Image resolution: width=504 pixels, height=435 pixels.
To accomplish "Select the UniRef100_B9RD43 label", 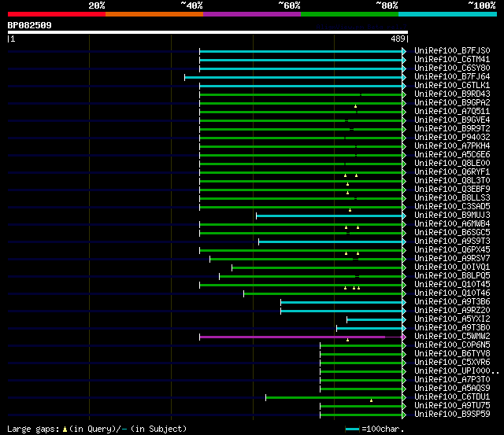I will point(452,94).
